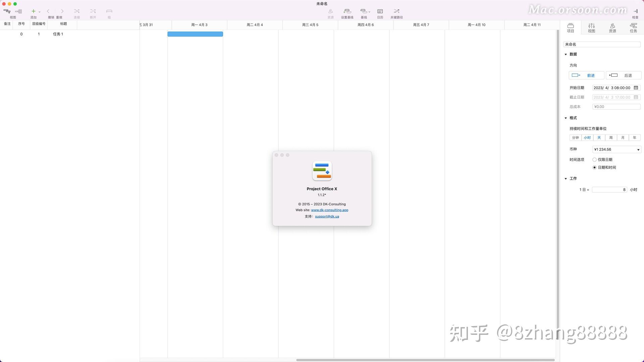The width and height of the screenshot is (644, 362).
Task: Click the 重做 (redo) arrow icon
Action: 62,11
